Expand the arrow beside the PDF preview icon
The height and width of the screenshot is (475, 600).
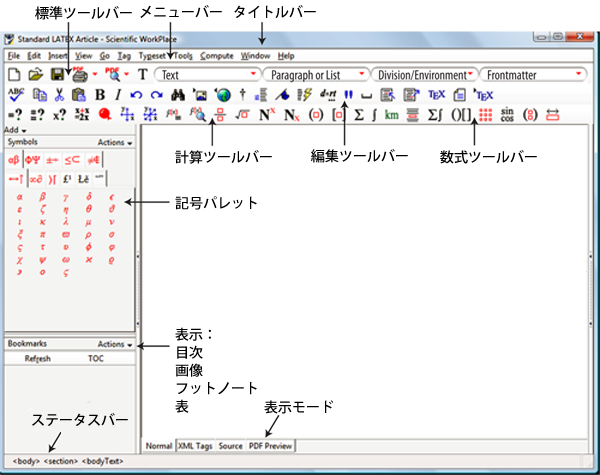[x=126, y=74]
